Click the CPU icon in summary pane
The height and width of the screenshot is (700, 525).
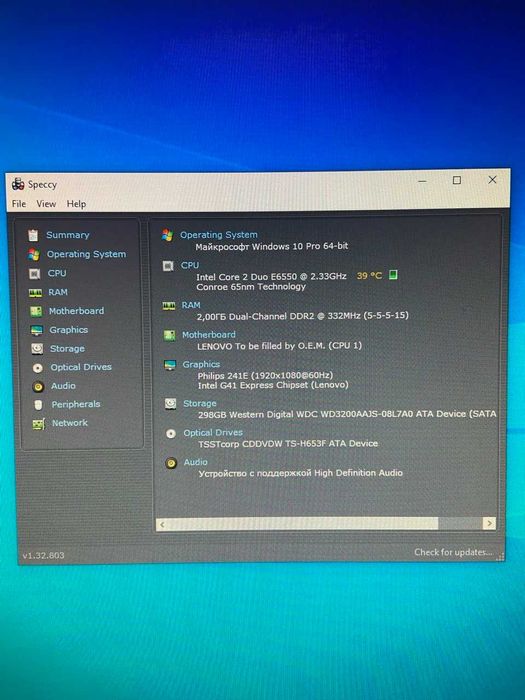pyautogui.click(x=168, y=266)
